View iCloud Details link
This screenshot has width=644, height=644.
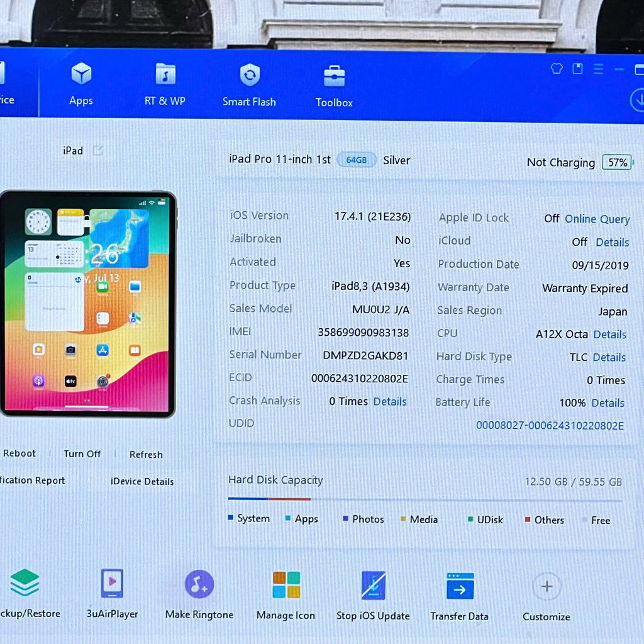pos(613,242)
